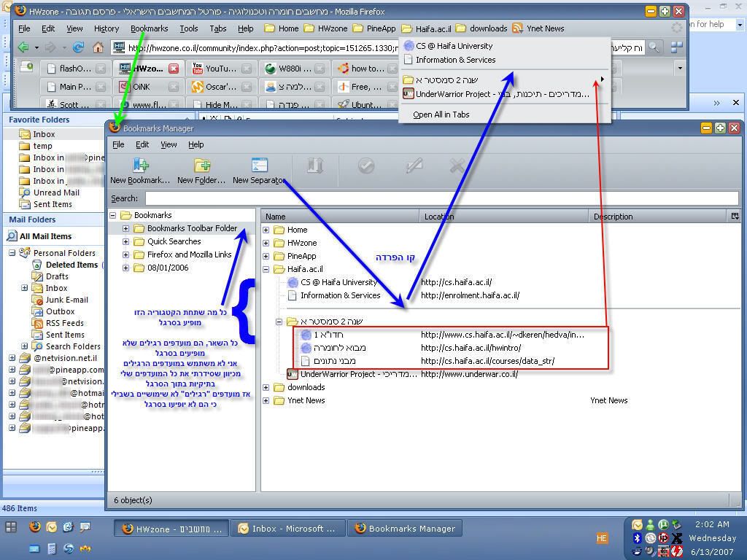The height and width of the screenshot is (560, 747).
Task: Sort bookmarks by the Location column header
Action: [x=504, y=217]
